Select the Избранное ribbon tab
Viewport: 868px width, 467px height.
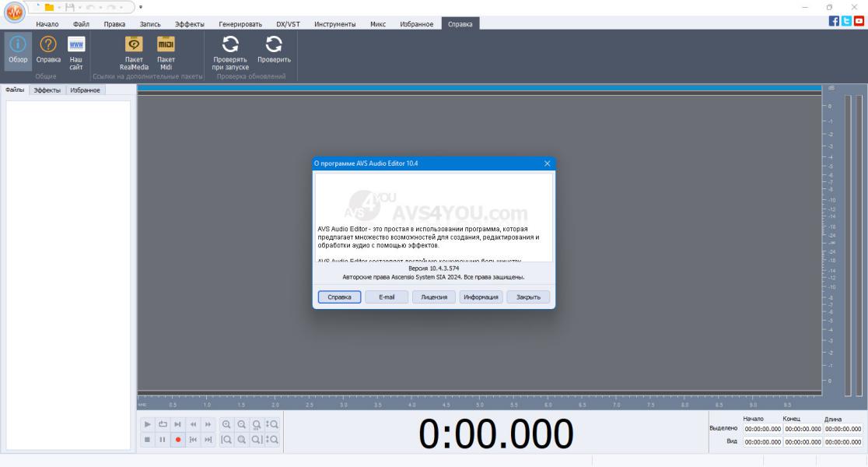416,24
